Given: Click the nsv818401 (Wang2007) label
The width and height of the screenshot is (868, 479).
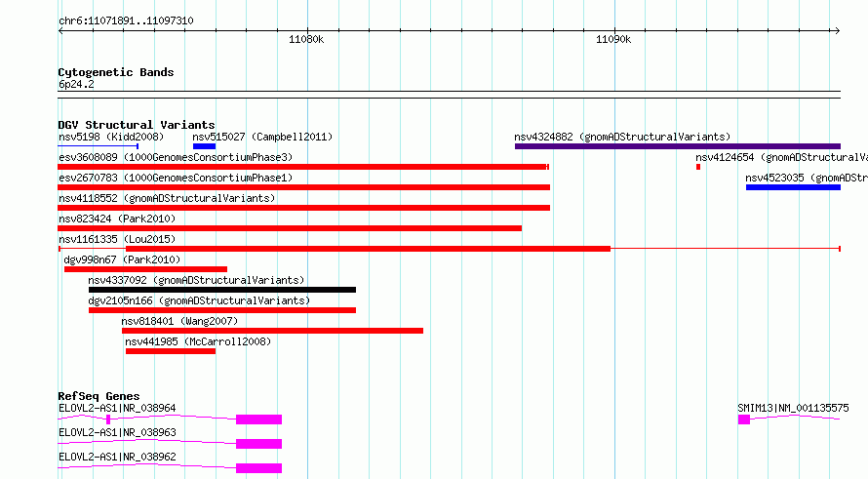Looking at the screenshot, I should click(179, 321).
